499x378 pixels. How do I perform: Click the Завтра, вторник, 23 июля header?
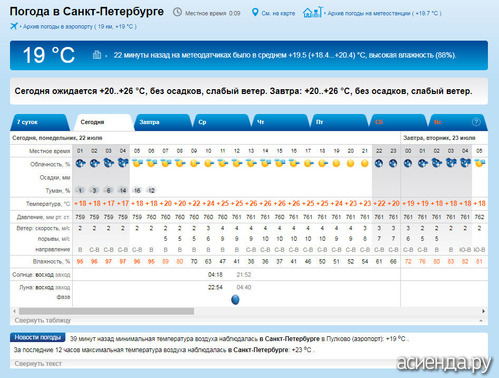(439, 138)
